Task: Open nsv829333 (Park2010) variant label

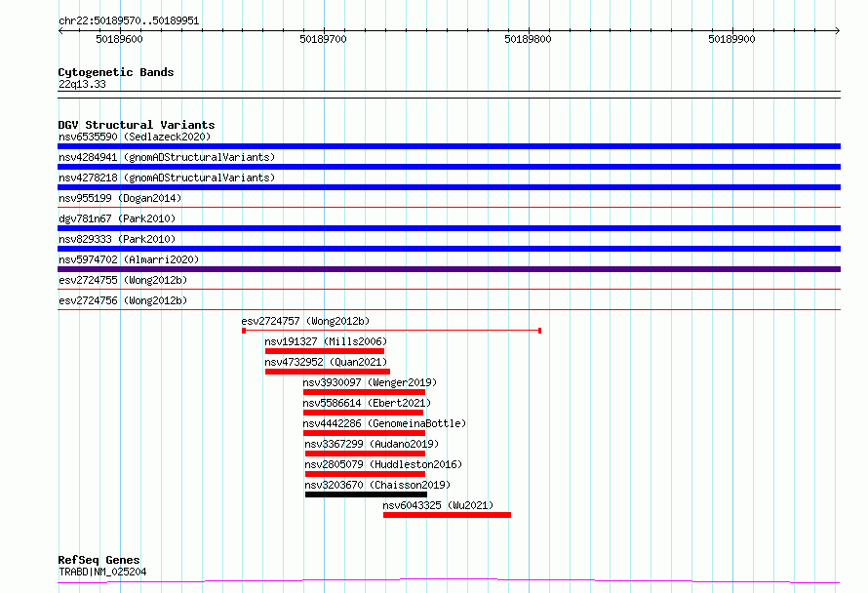Action: click(117, 239)
